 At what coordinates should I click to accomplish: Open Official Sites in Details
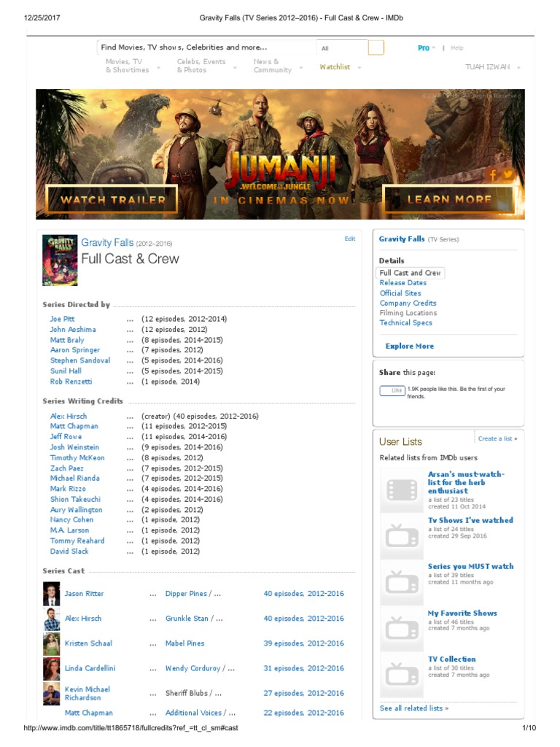pyautogui.click(x=400, y=293)
